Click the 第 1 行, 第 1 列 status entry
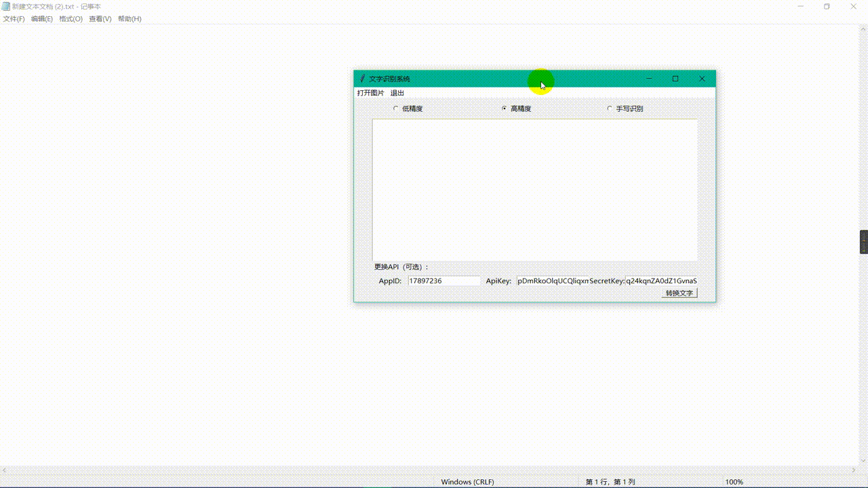 point(610,482)
